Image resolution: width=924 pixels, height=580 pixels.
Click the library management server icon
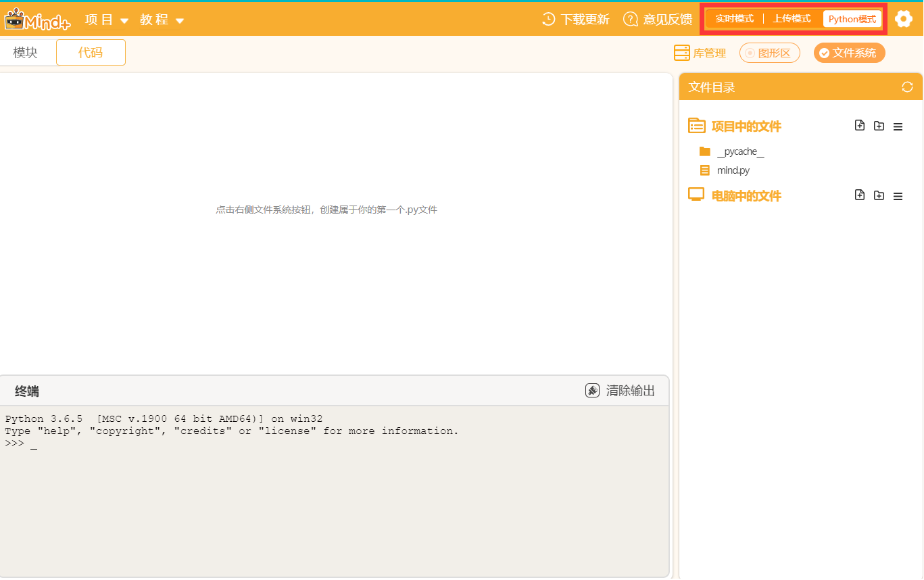(x=681, y=53)
